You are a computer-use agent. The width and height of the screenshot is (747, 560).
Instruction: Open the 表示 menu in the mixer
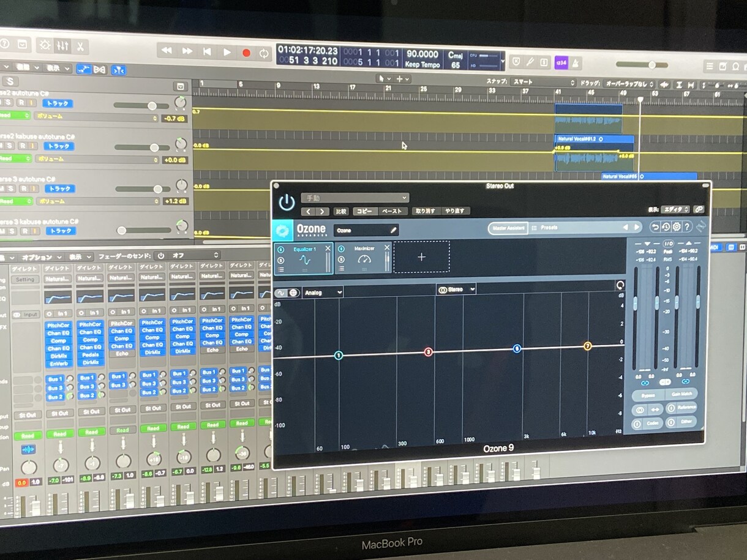(x=79, y=256)
